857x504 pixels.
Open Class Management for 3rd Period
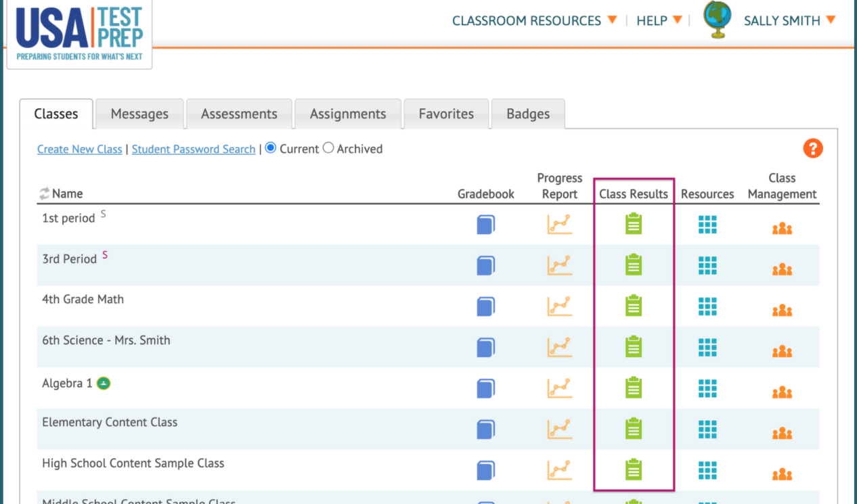[x=782, y=270]
